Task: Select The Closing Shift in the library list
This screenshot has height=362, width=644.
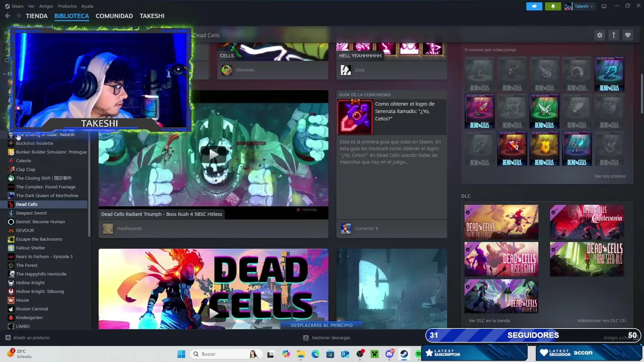Action: [47, 178]
